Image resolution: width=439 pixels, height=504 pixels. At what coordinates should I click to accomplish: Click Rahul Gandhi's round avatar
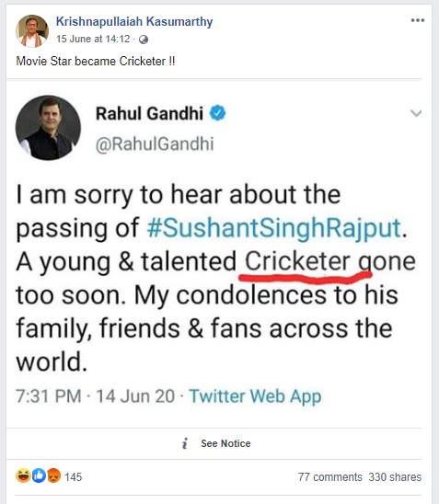[x=48, y=128]
